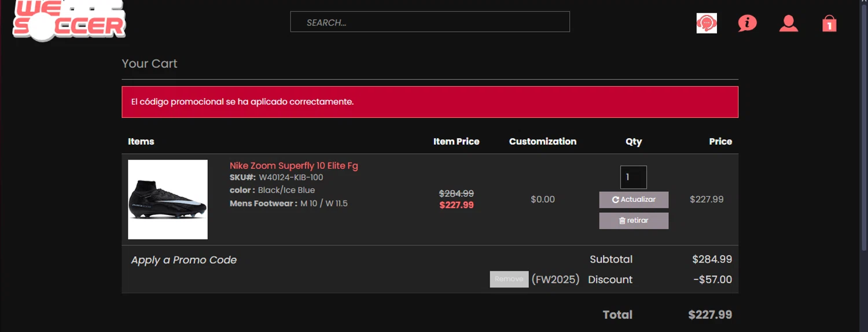Click the red $227.99 discounted item price
The height and width of the screenshot is (332, 868).
tap(456, 205)
